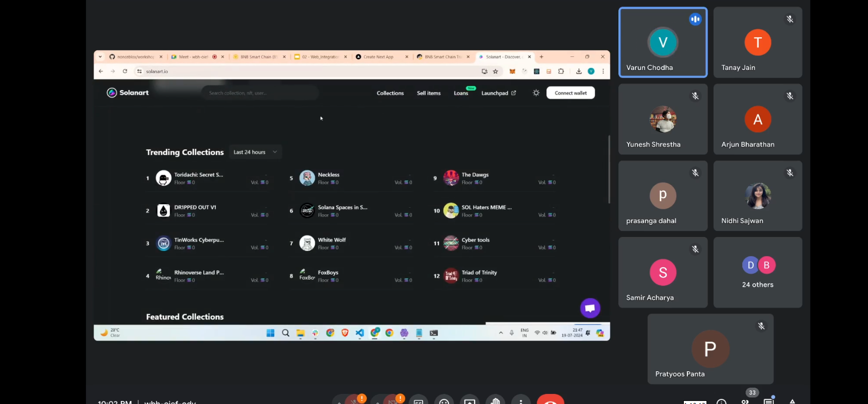This screenshot has width=868, height=404.
Task: Toggle the raise hand button in Meet
Action: click(x=496, y=400)
